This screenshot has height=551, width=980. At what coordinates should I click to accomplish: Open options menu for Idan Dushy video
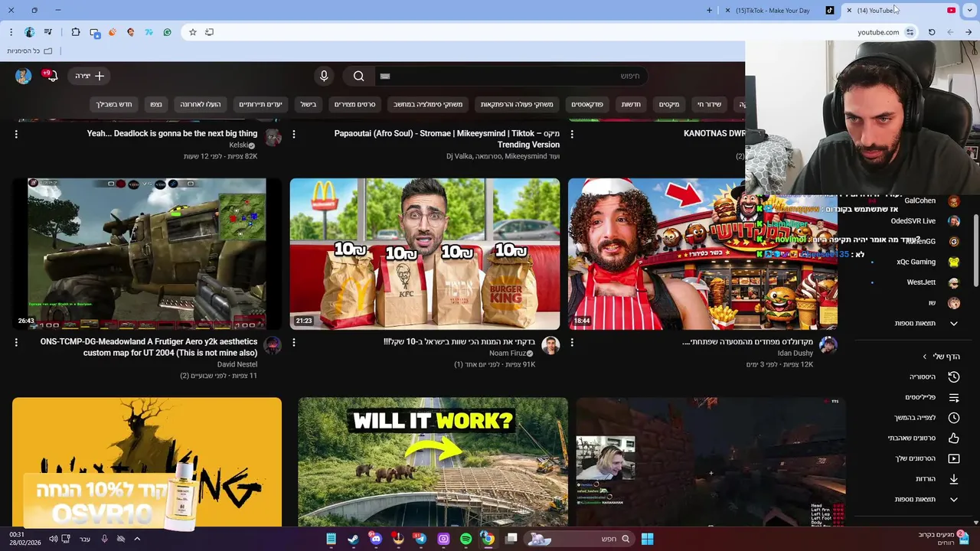point(572,343)
